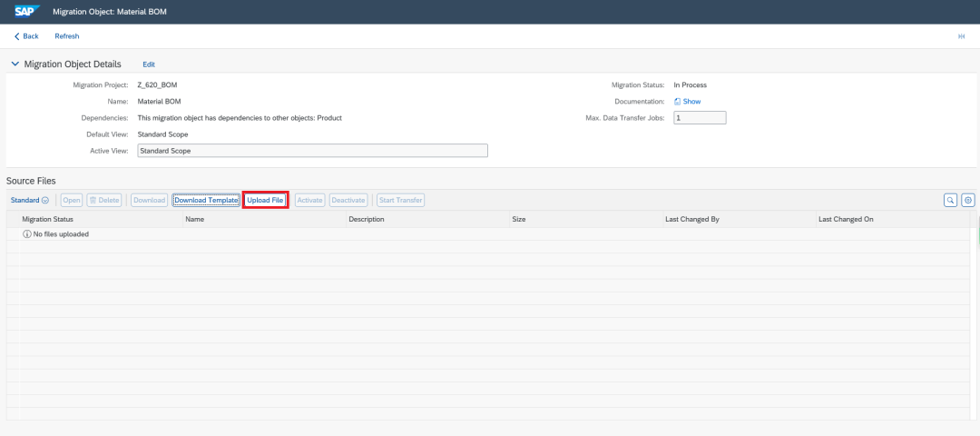Click the Delete button with trash icon
This screenshot has height=436, width=980.
tap(104, 200)
